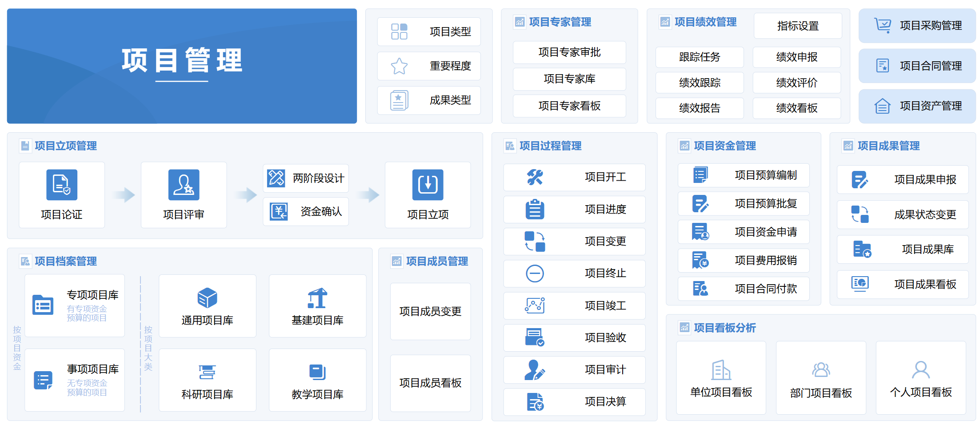Viewport: 980px width, 436px height.
Task: Select the crane icon for 基建项目库
Action: pos(318,298)
